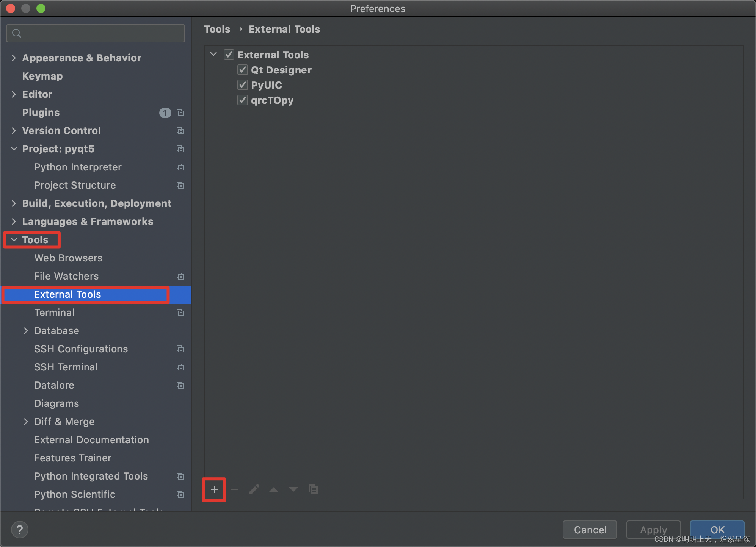Uncheck the Qt Designer checkbox
Viewport: 756px width, 547px height.
pyautogui.click(x=243, y=70)
